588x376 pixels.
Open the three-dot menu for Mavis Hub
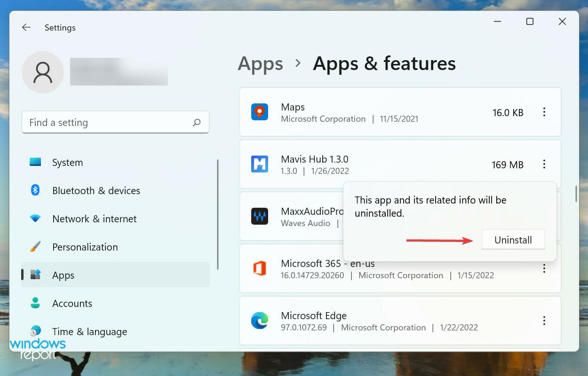pyautogui.click(x=544, y=164)
